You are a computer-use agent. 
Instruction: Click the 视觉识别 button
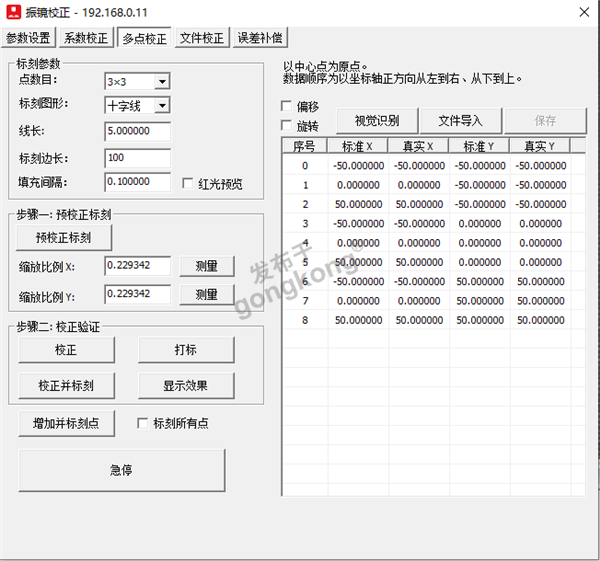(376, 121)
